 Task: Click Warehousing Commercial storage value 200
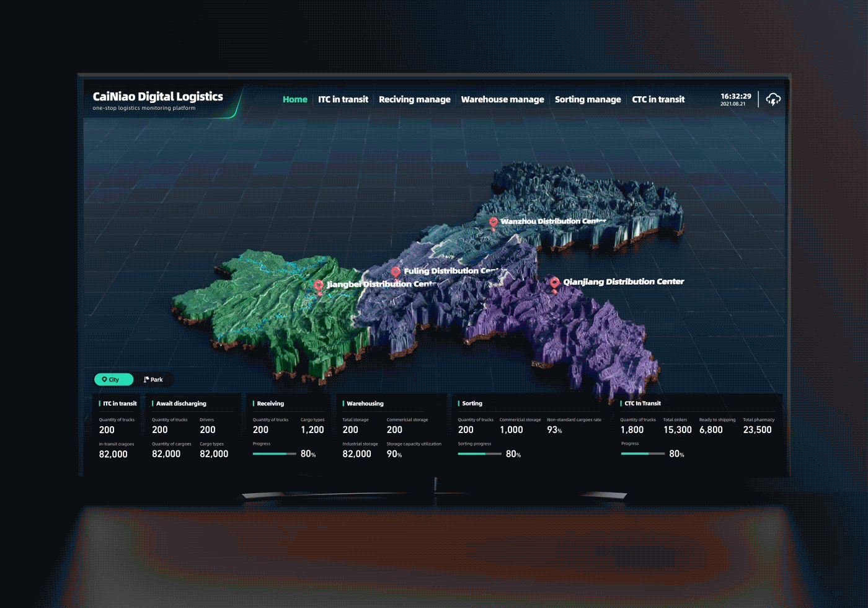(394, 430)
